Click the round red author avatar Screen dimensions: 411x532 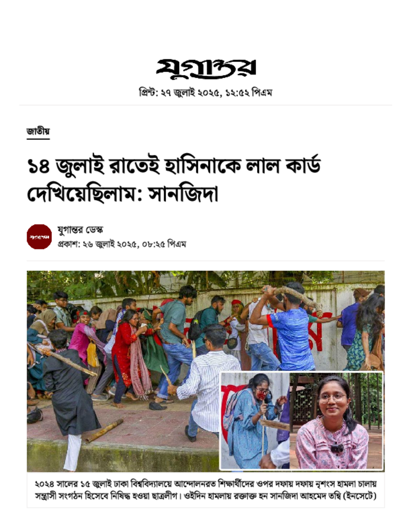click(x=39, y=236)
